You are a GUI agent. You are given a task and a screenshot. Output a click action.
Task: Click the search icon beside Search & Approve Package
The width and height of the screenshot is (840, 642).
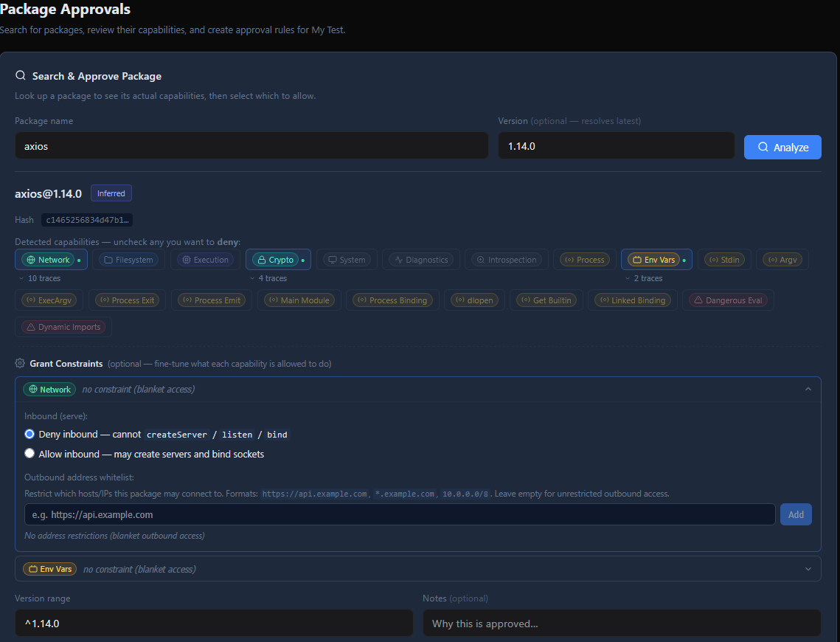[21, 75]
